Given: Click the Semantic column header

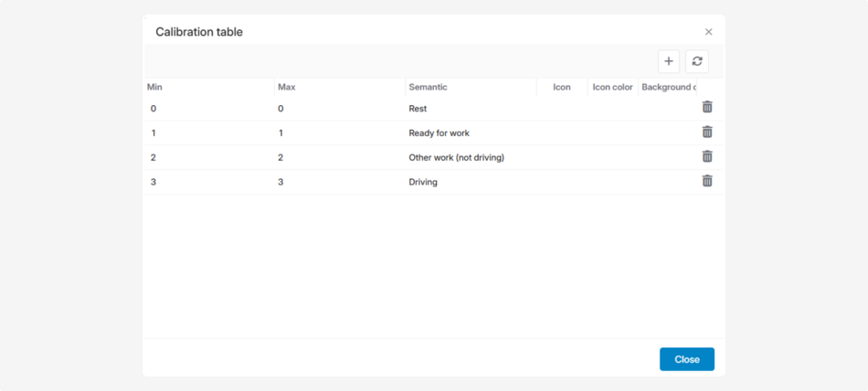Looking at the screenshot, I should pyautogui.click(x=428, y=88).
